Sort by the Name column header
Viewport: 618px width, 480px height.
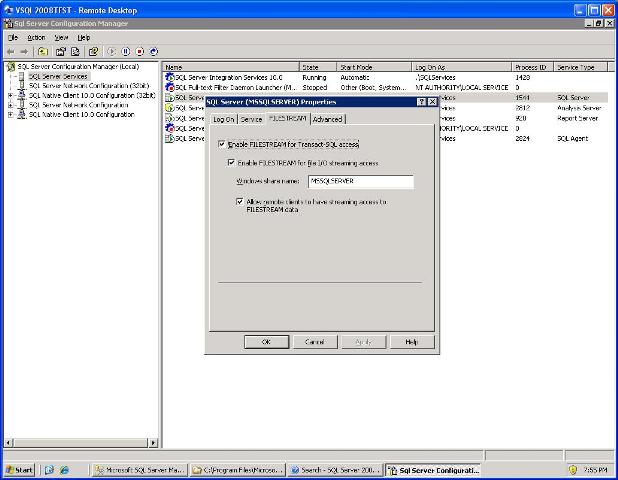[231, 67]
